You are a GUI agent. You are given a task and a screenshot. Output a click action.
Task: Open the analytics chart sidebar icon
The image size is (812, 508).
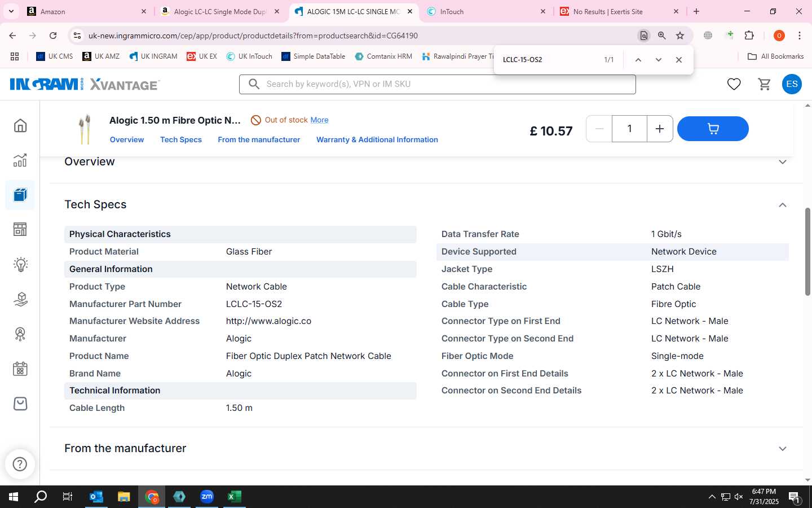(20, 160)
